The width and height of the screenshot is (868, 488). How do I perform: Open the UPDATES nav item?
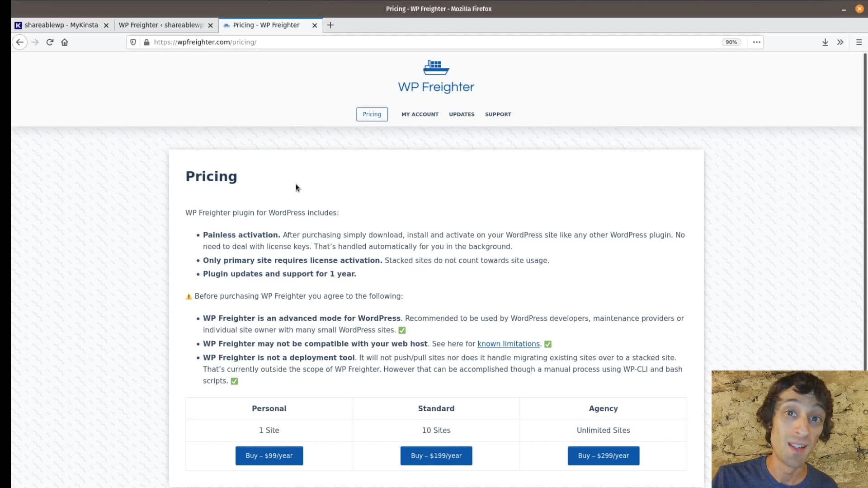[462, 114]
